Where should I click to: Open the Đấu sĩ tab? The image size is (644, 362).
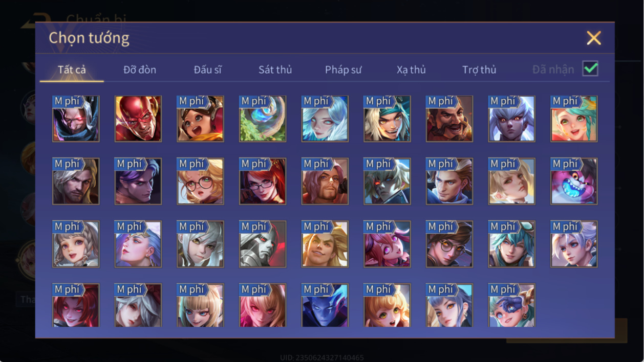click(207, 70)
